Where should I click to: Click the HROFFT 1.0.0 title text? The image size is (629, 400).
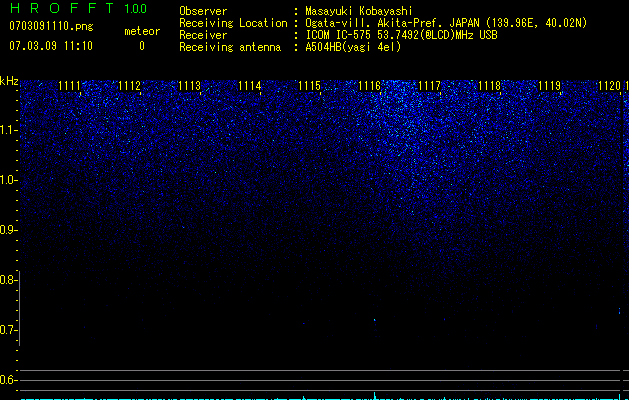coord(78,8)
